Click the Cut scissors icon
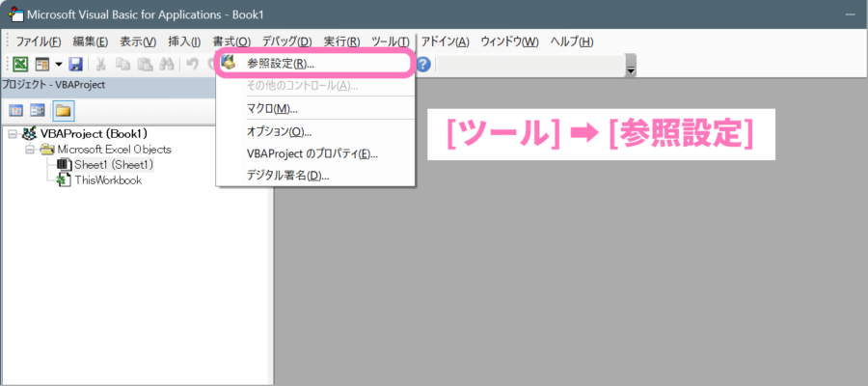 [x=100, y=65]
